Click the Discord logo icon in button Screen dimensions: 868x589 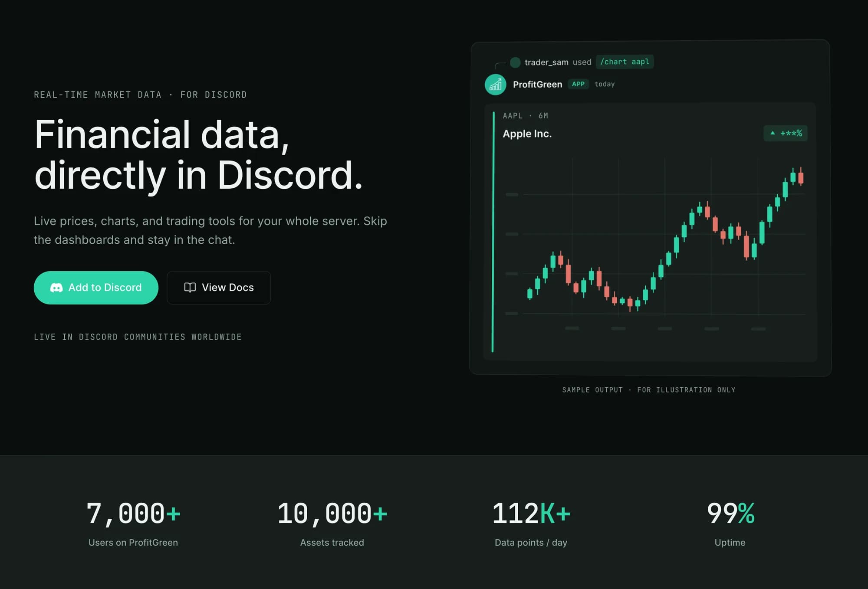(56, 288)
